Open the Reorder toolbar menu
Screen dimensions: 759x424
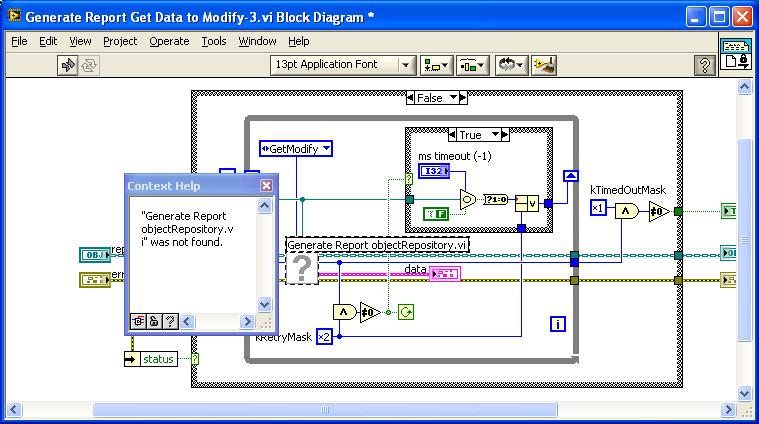511,65
